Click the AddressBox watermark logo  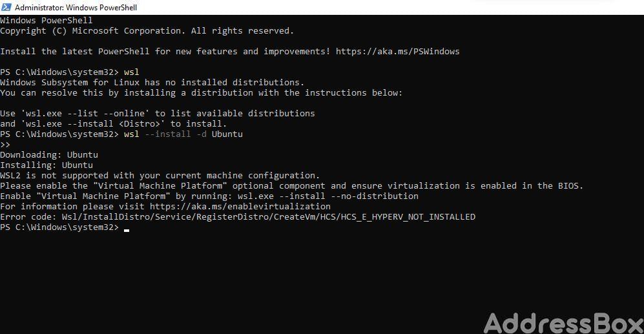(563, 323)
